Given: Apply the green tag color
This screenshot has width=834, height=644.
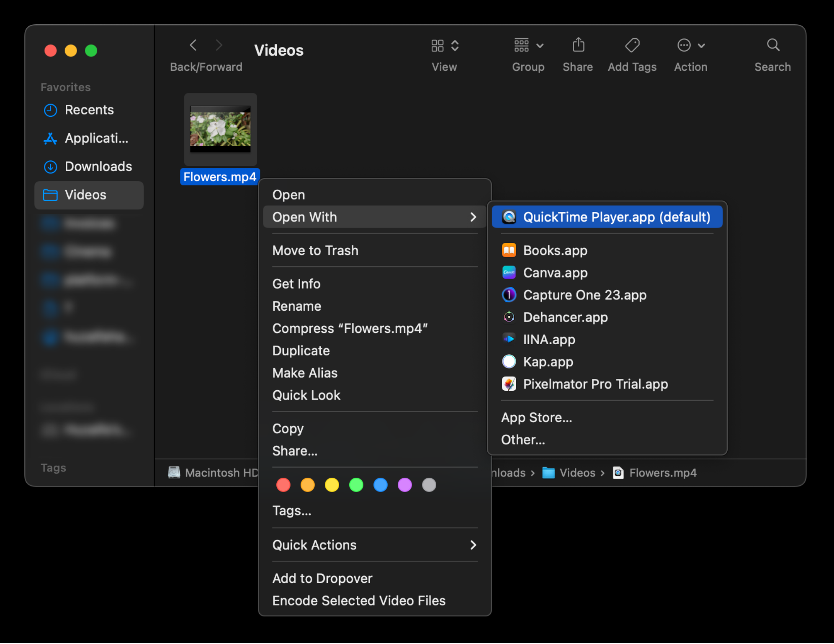Looking at the screenshot, I should point(356,485).
